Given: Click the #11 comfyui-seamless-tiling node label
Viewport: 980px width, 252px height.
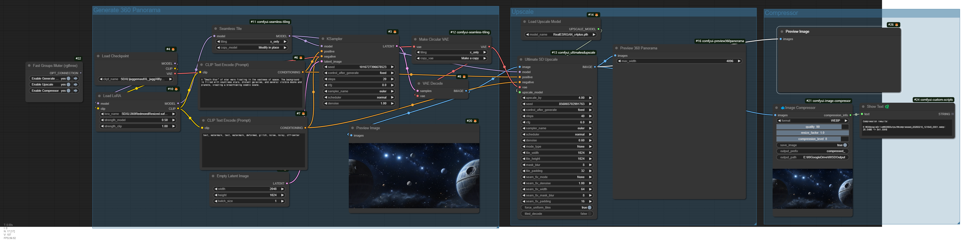Looking at the screenshot, I should [271, 22].
